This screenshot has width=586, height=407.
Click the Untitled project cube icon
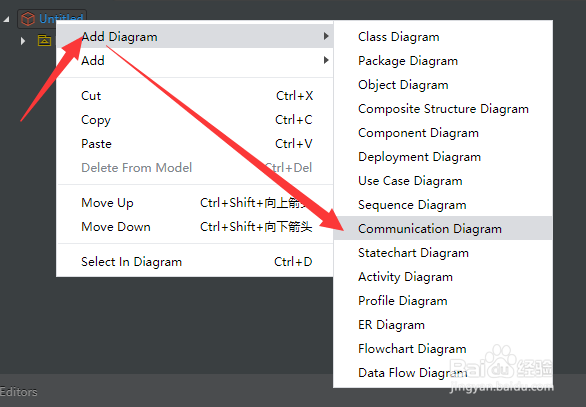[x=28, y=19]
